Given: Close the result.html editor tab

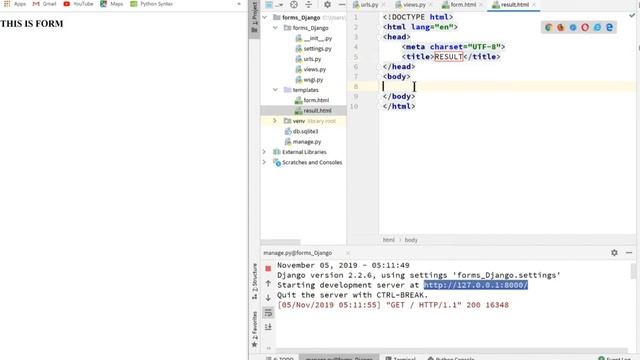Looking at the screenshot, I should pos(534,4).
